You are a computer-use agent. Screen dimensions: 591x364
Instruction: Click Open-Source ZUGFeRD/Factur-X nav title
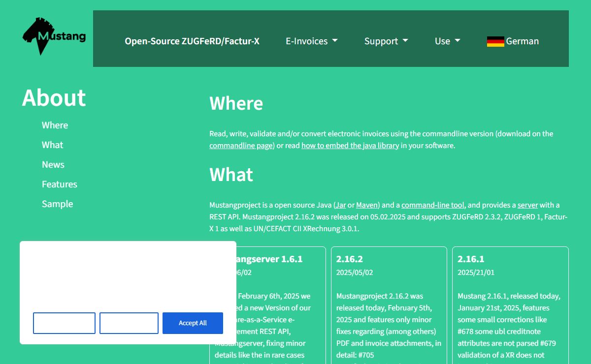[x=192, y=41]
